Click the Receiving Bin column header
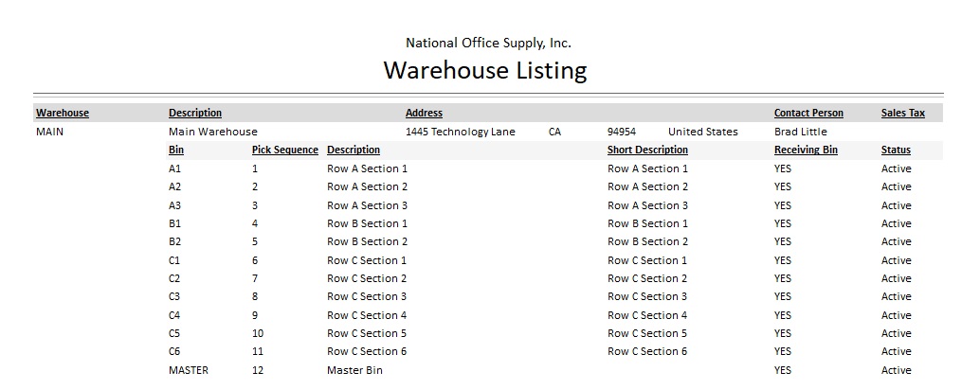This screenshot has width=980, height=390. [806, 151]
